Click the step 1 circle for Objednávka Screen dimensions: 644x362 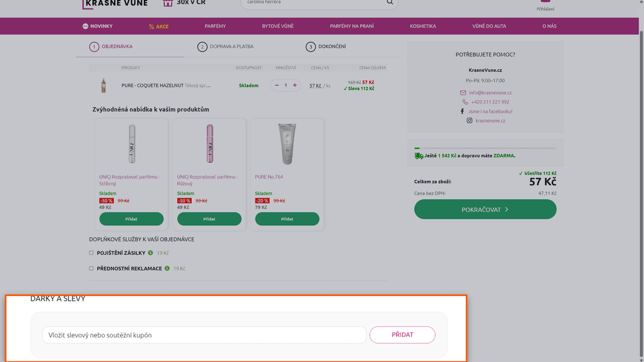94,47
